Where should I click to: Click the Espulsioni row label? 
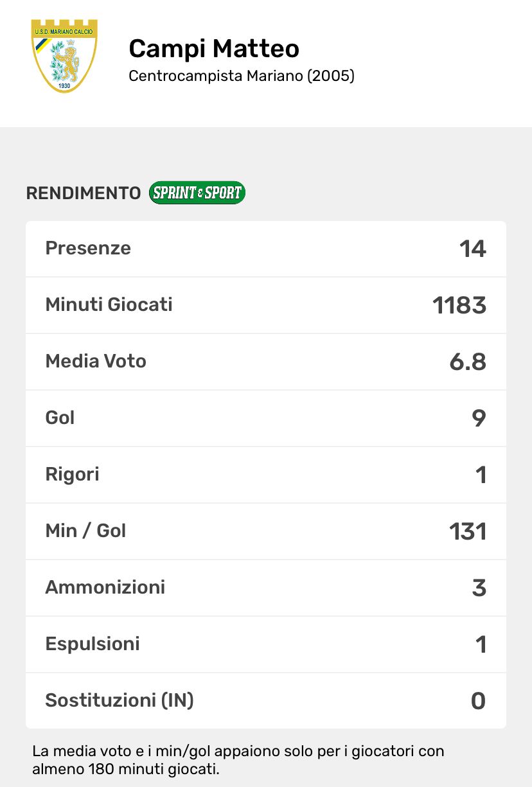point(93,644)
